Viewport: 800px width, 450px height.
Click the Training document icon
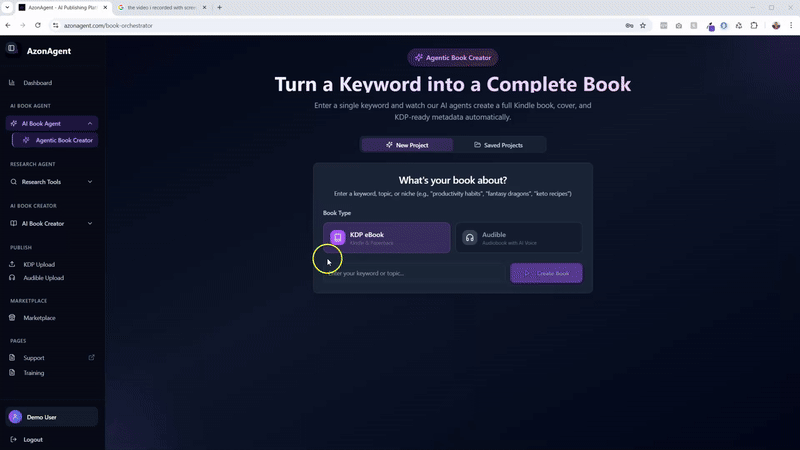[12, 373]
